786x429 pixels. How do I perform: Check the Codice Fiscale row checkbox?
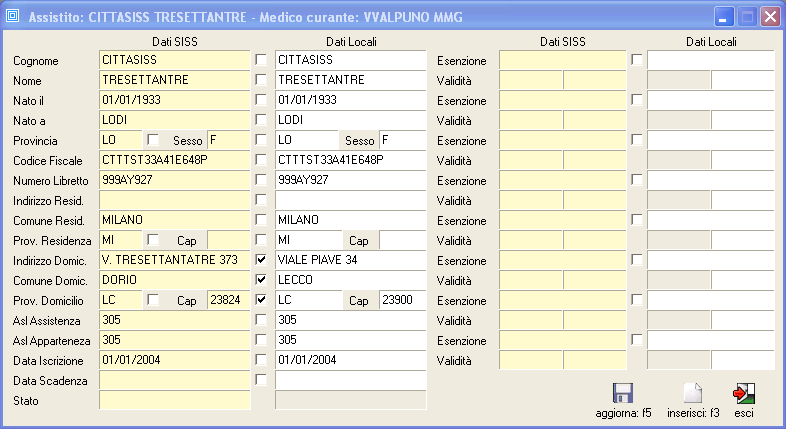coord(261,160)
